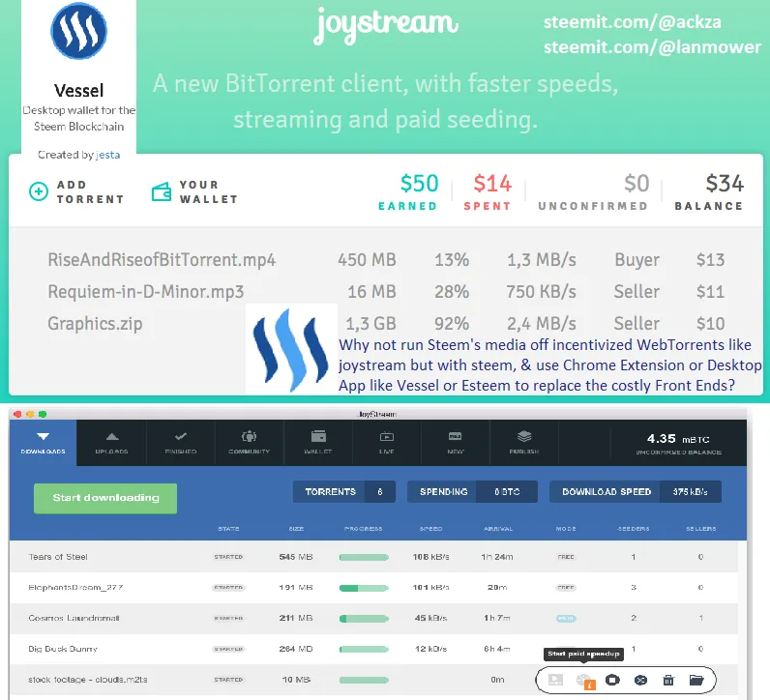Select the Cosmos Laundromat torrent name
770x700 pixels.
[74, 619]
